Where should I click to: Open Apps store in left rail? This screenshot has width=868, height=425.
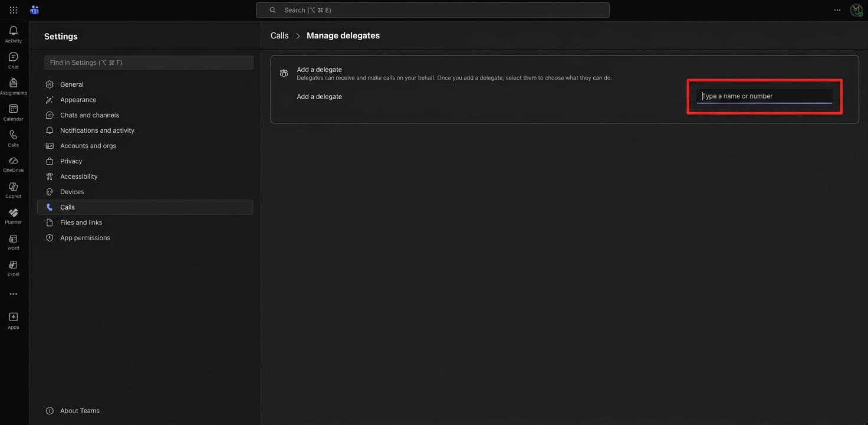pyautogui.click(x=13, y=321)
